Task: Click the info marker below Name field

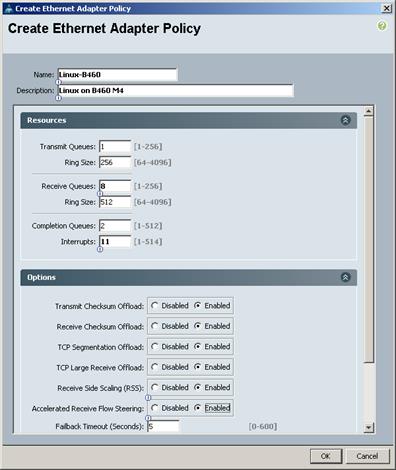Action: click(x=59, y=82)
